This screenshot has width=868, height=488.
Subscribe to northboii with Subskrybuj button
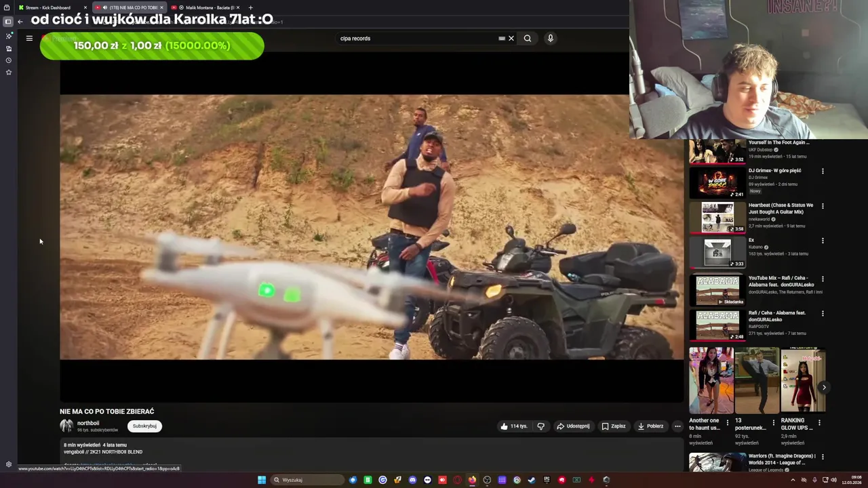click(144, 426)
